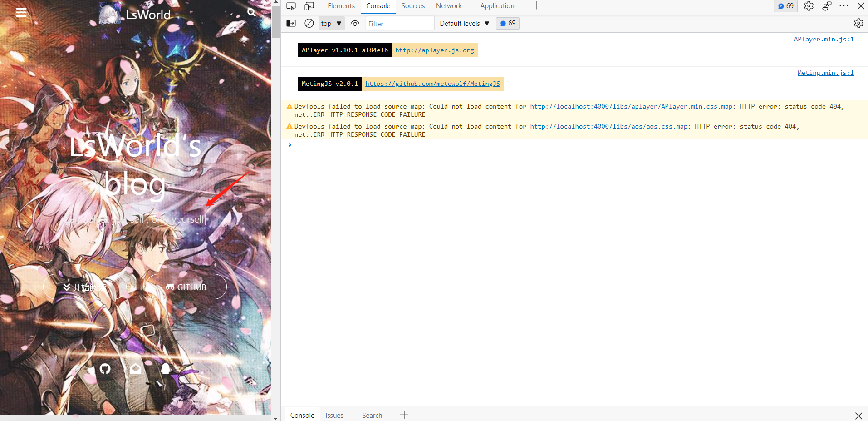Toggle device emulation mode
The width and height of the screenshot is (868, 421).
coord(309,6)
